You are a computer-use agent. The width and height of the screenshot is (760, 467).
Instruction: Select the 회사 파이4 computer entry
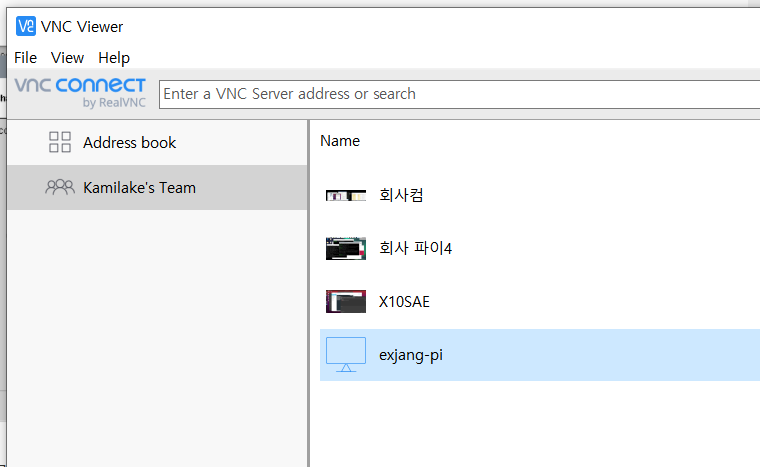point(540,248)
